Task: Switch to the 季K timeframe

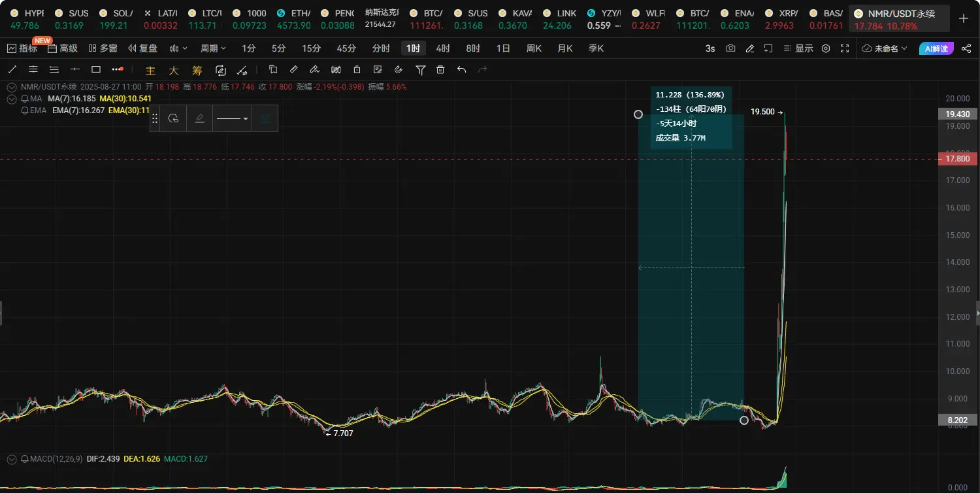Action: (596, 48)
